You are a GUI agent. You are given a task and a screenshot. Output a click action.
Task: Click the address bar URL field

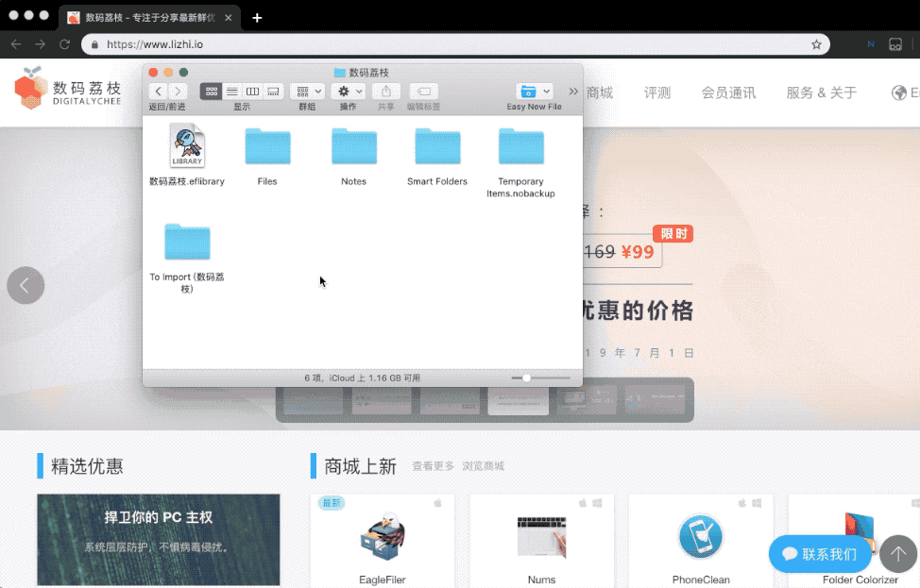[455, 44]
